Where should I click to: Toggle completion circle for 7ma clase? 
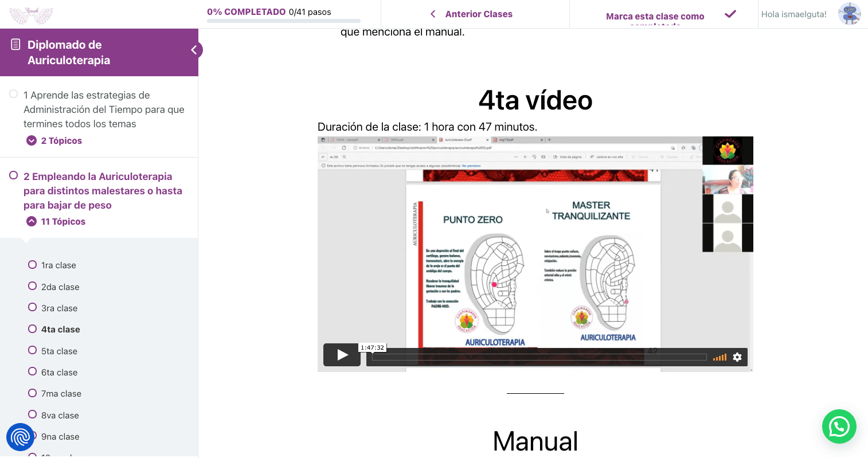(x=33, y=393)
